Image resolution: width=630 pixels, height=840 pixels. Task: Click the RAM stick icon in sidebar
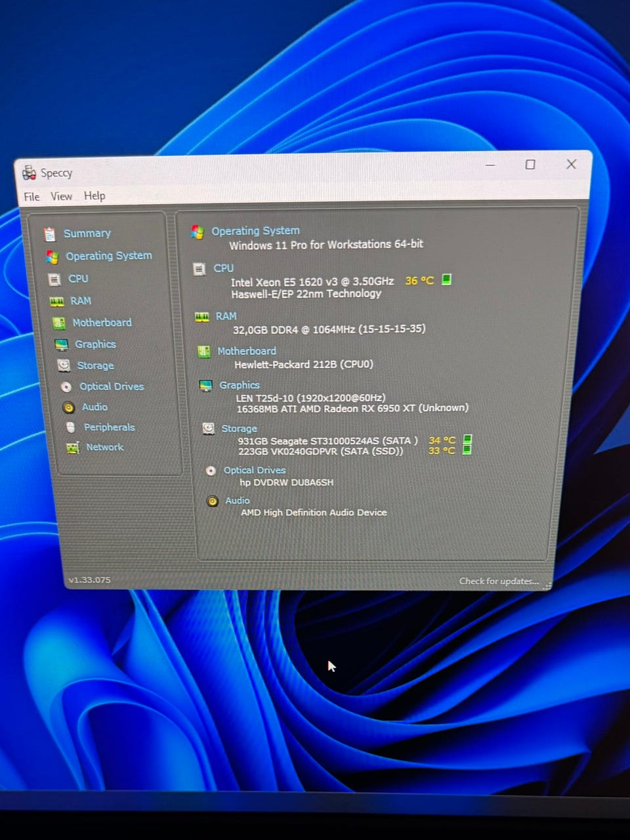(x=57, y=301)
